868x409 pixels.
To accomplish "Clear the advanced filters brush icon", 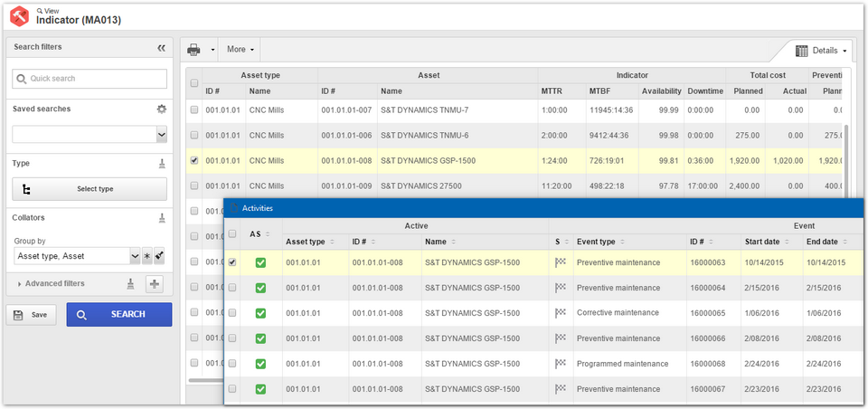I will coord(130,284).
